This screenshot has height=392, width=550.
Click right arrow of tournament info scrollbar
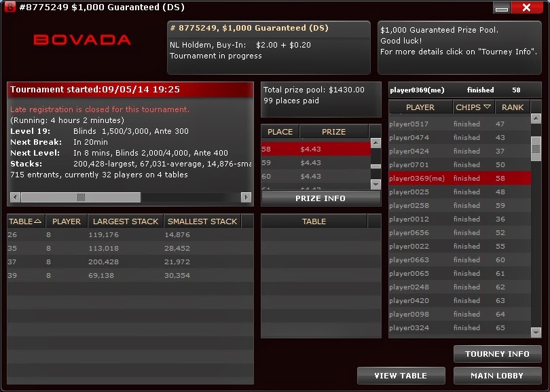pos(246,197)
